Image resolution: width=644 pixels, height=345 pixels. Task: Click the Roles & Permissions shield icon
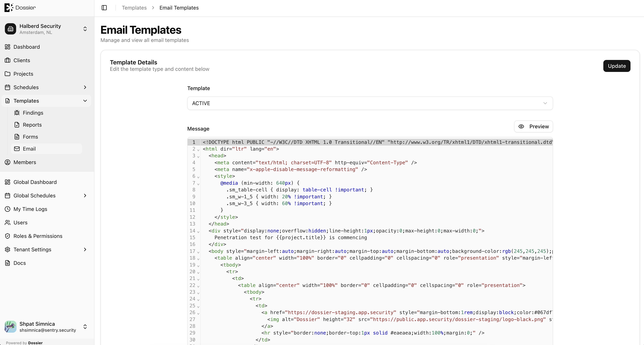(x=7, y=236)
